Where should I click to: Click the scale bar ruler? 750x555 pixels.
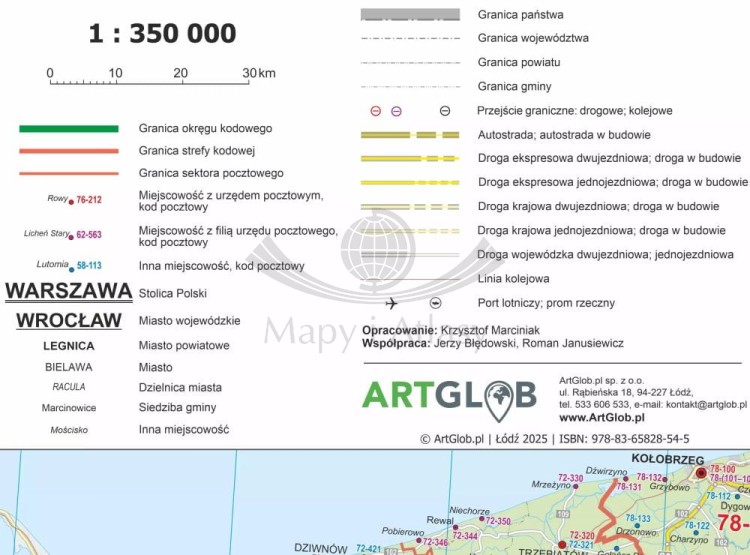coord(149,82)
